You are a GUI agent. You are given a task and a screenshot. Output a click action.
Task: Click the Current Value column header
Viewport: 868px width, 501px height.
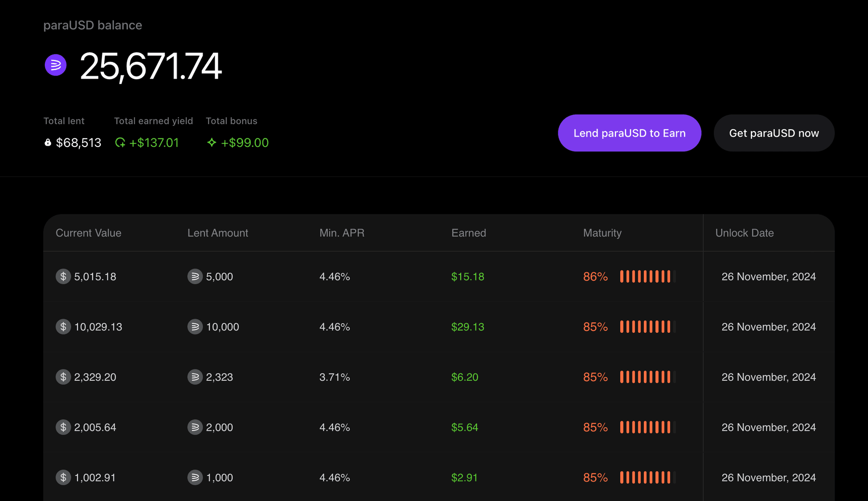click(x=88, y=233)
